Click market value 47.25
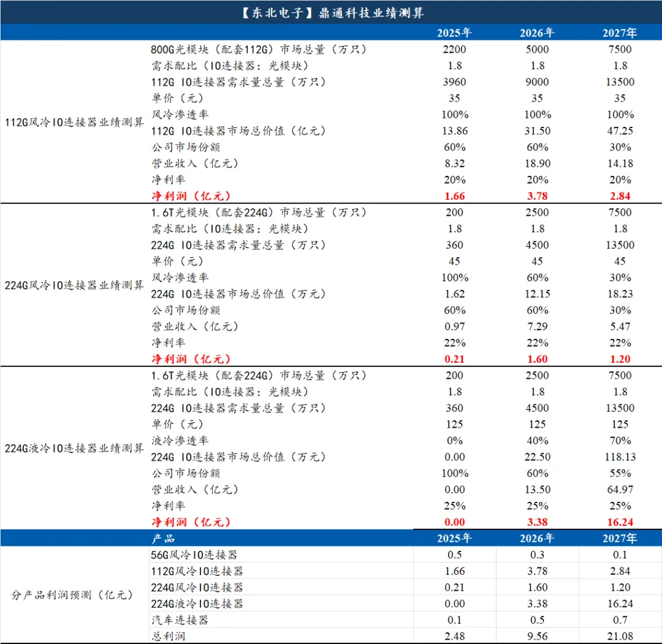This screenshot has height=644, width=662. [x=620, y=131]
